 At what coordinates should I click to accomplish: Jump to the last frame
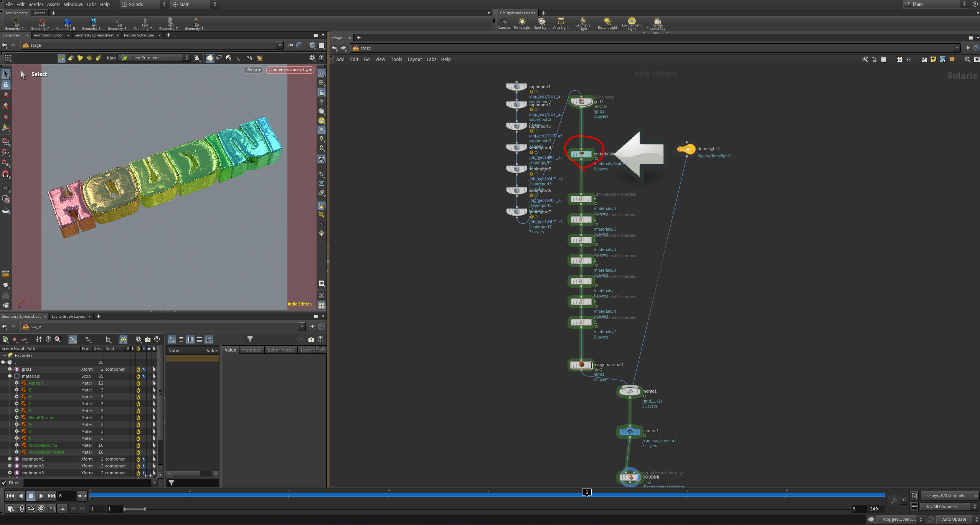51,496
